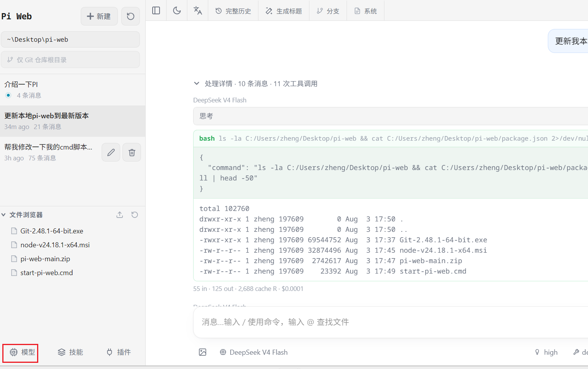Image resolution: width=588 pixels, height=369 pixels.
Task: Open the 系统 system option
Action: 365,11
